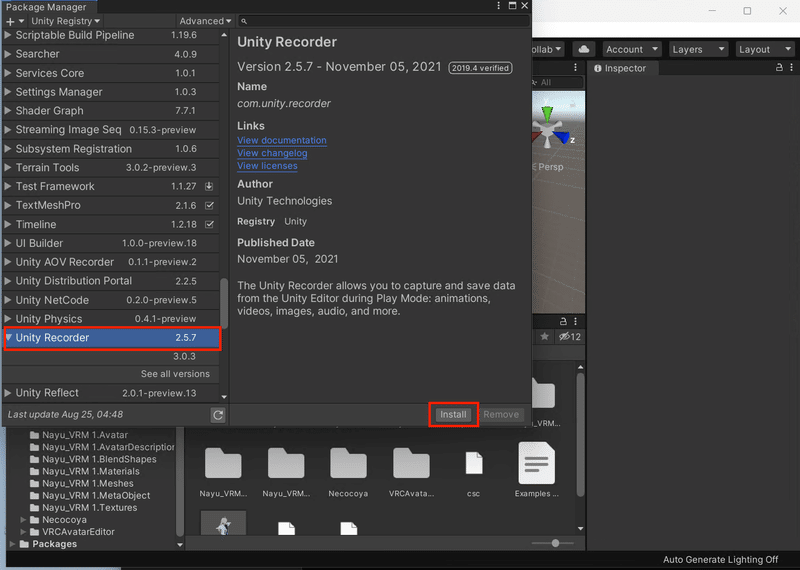Click See all versions
The height and width of the screenshot is (570, 800).
pos(175,374)
